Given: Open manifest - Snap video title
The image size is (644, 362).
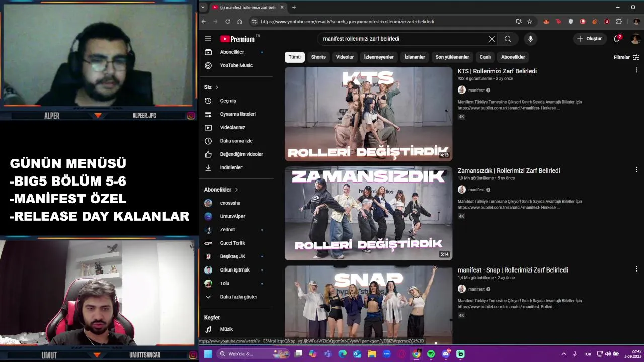Looking at the screenshot, I should [513, 270].
